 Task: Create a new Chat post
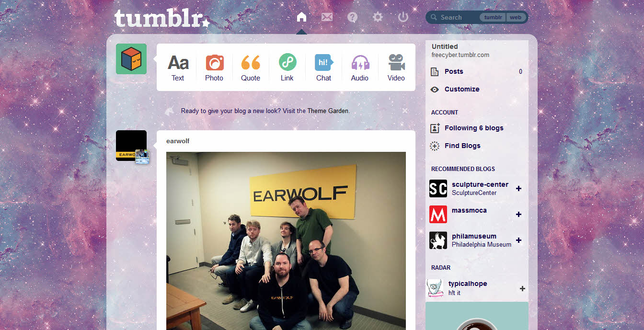point(323,68)
